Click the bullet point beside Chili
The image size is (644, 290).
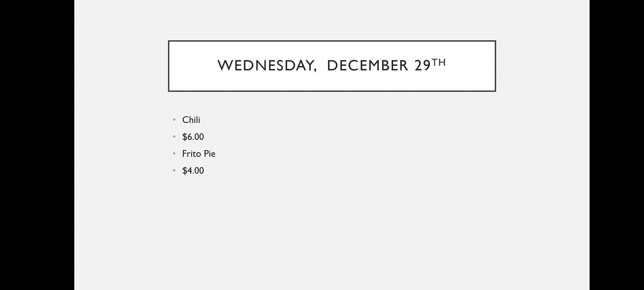(174, 120)
